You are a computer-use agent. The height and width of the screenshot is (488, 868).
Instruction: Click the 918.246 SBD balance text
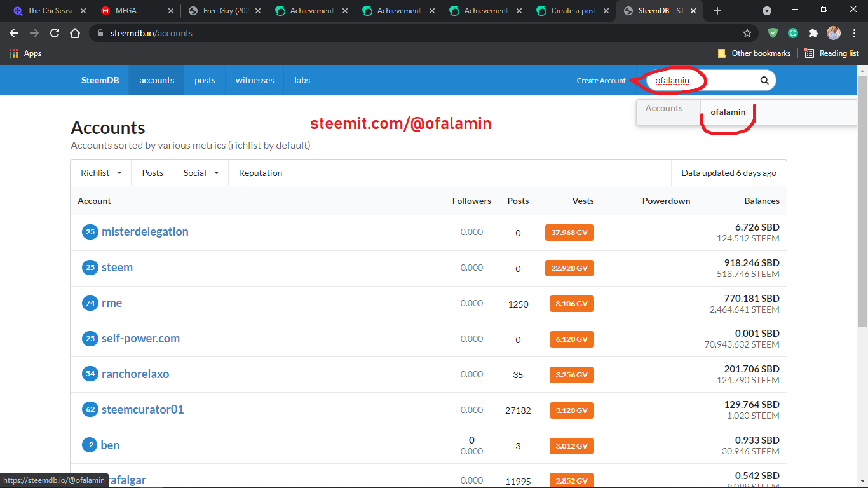pyautogui.click(x=752, y=262)
